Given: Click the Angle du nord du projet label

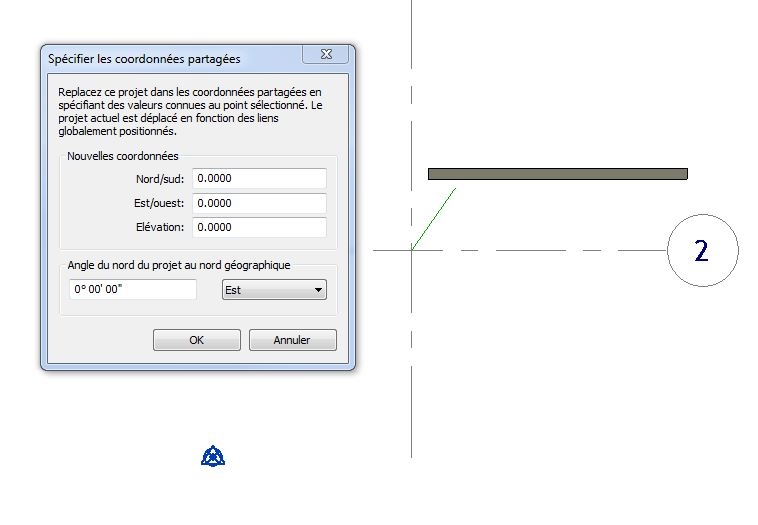Looking at the screenshot, I should coord(179,265).
